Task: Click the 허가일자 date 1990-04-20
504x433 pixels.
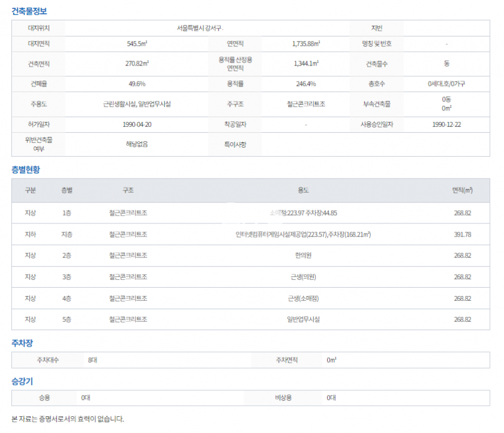Action: (x=137, y=124)
